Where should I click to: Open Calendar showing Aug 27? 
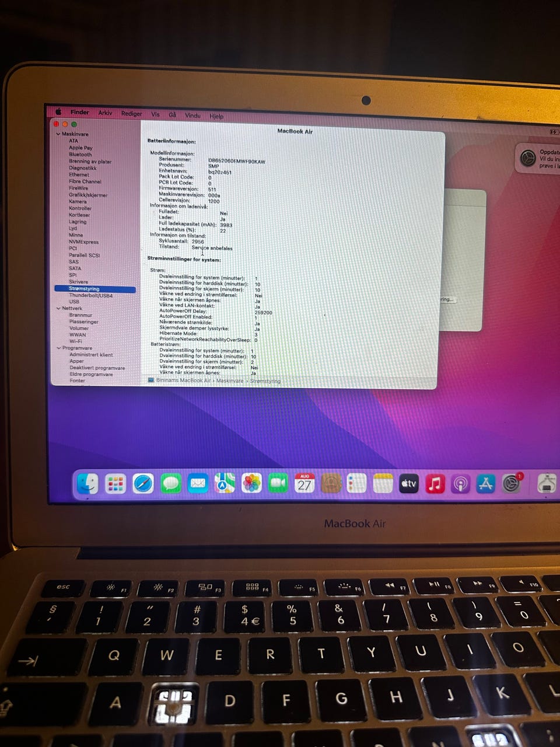click(x=304, y=483)
